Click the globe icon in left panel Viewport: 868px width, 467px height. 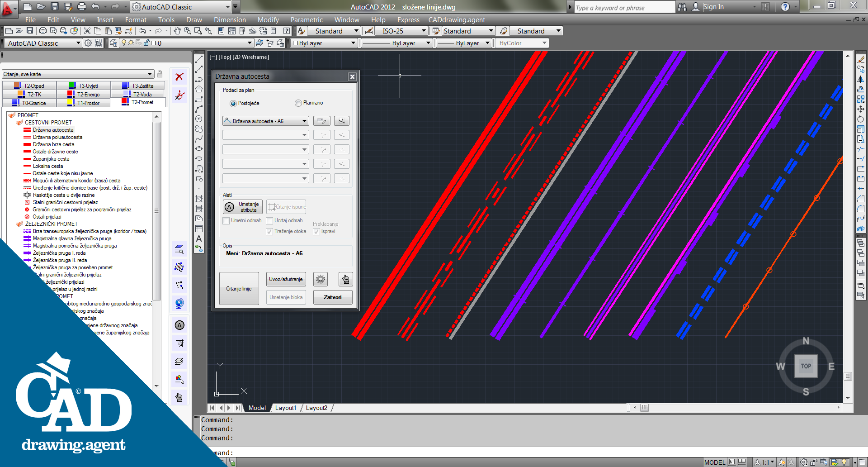point(179,303)
